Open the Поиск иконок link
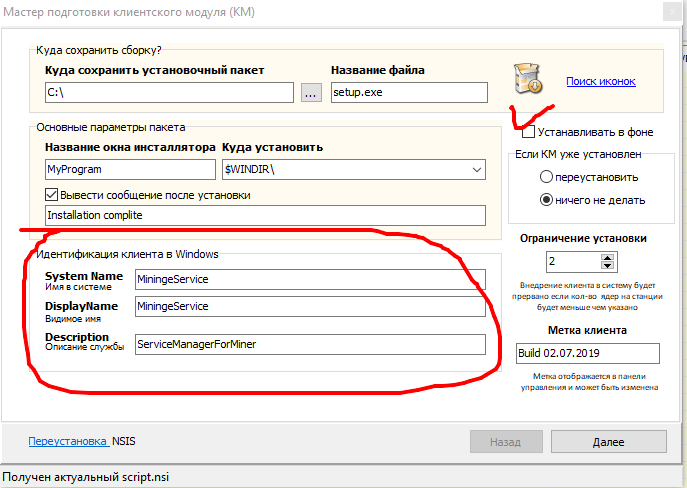This screenshot has height=488, width=687. pyautogui.click(x=601, y=81)
